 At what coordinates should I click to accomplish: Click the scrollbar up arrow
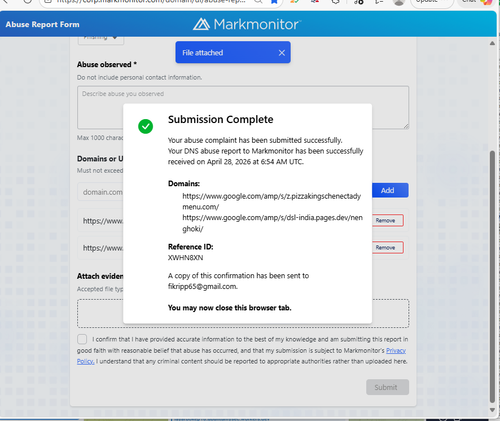(492, 43)
